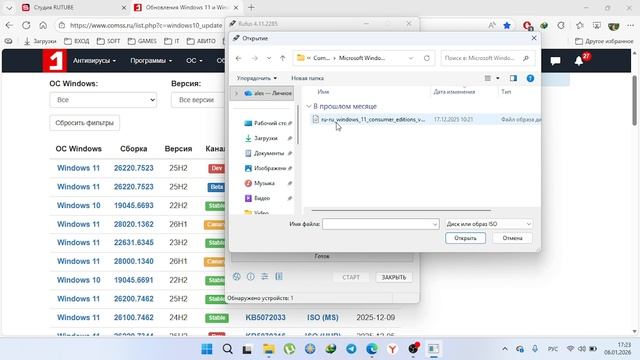Click the Comss site logo
Image resolution: width=640 pixels, height=360 pixels.
click(55, 61)
